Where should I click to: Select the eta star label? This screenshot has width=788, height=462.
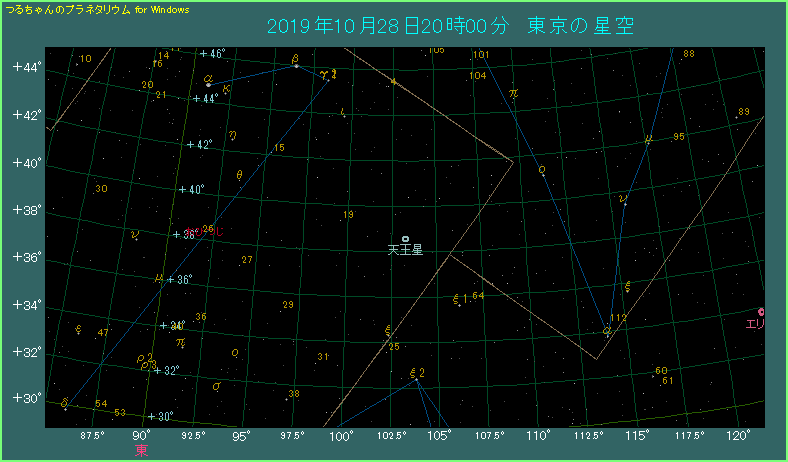tap(232, 134)
